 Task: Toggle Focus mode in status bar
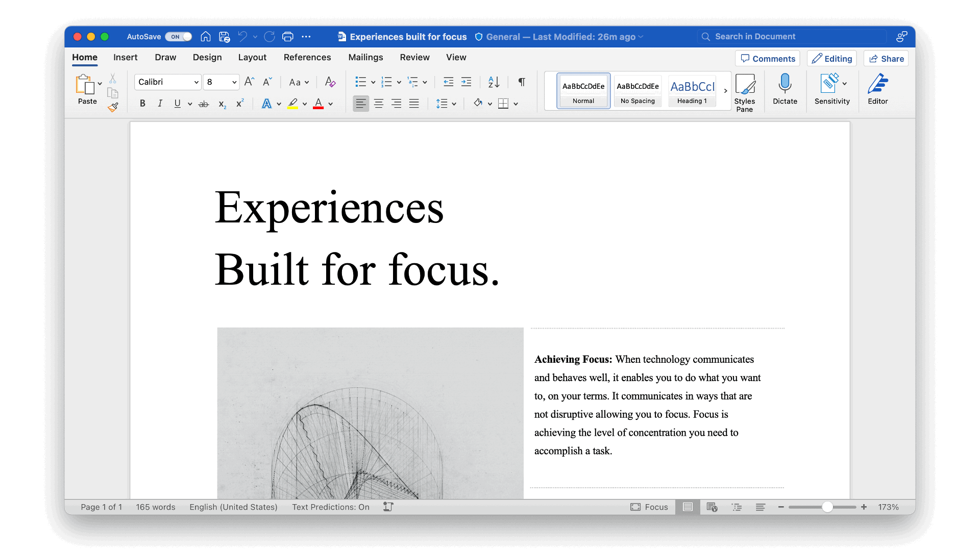point(649,507)
